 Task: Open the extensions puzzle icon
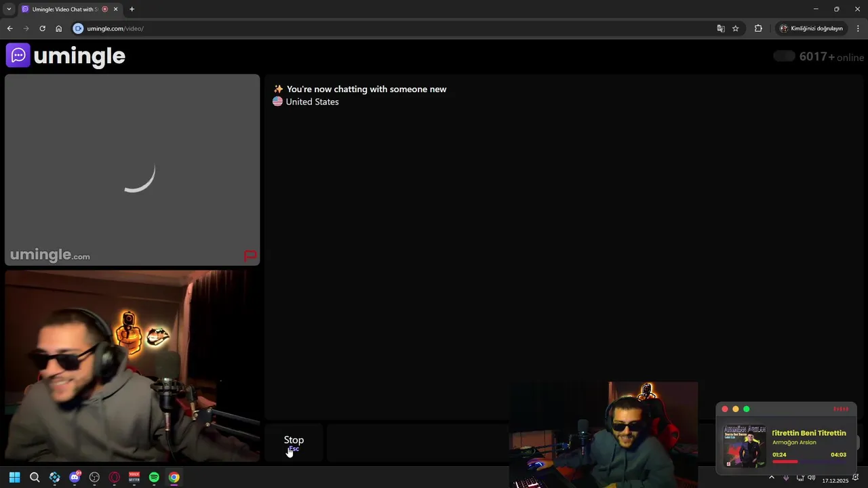[x=758, y=28]
